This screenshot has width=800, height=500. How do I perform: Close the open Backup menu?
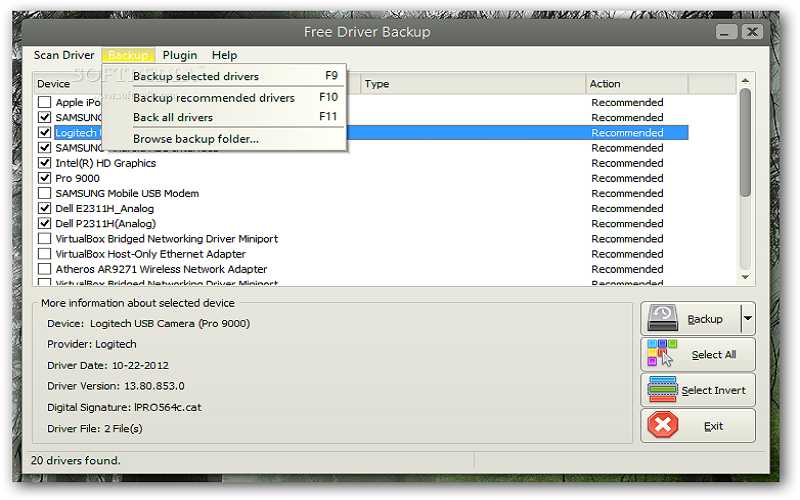128,55
